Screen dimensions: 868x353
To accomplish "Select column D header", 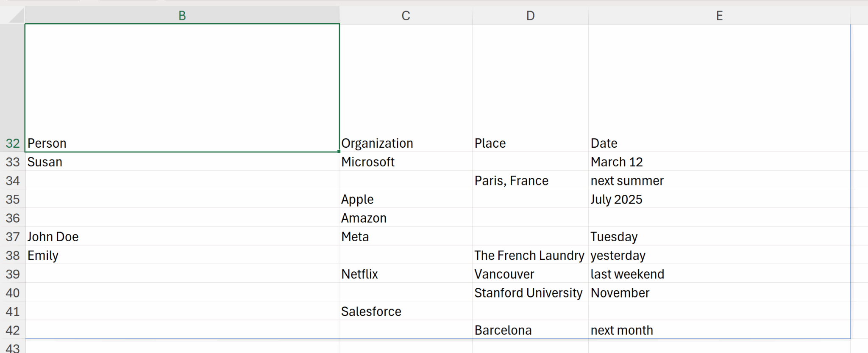I will (x=530, y=15).
